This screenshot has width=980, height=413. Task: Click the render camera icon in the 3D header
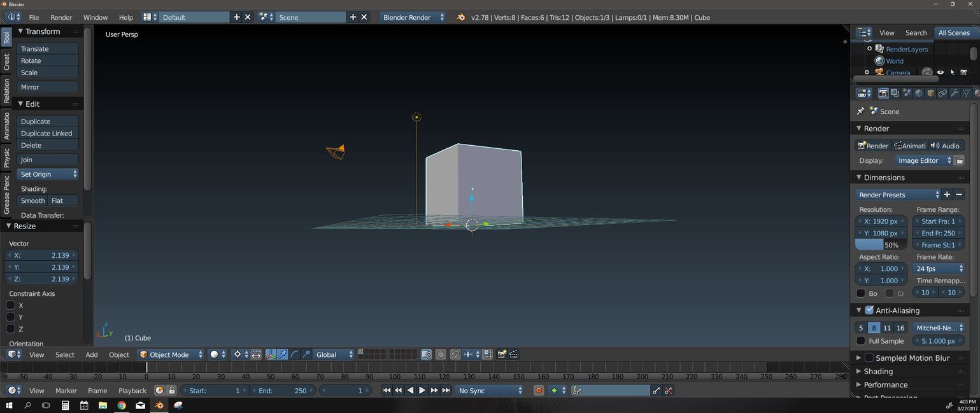502,354
